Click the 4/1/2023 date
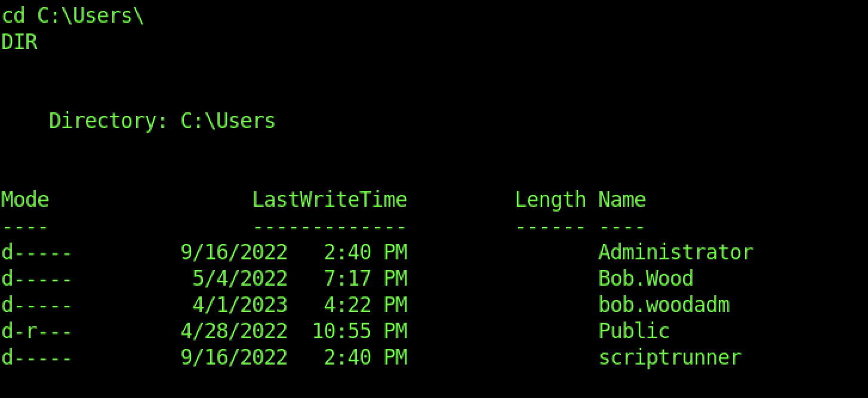868x398 pixels. pyautogui.click(x=239, y=305)
